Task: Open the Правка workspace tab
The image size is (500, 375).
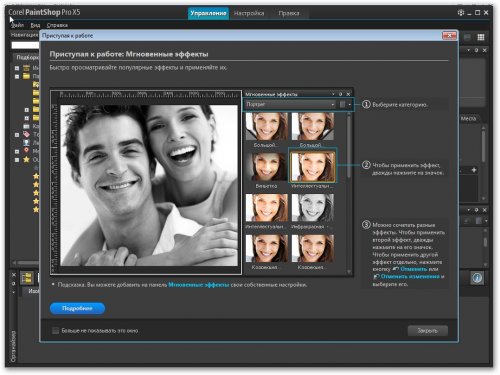Action: point(289,13)
